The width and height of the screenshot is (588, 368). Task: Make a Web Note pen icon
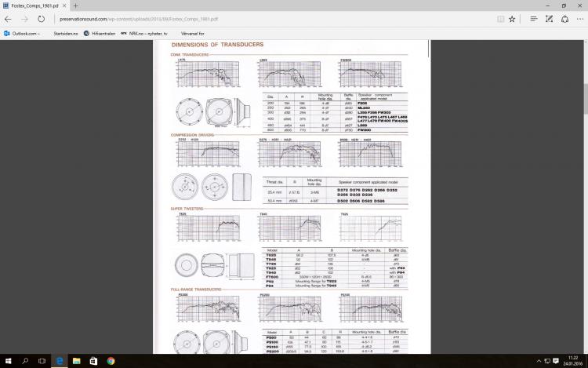click(x=549, y=19)
